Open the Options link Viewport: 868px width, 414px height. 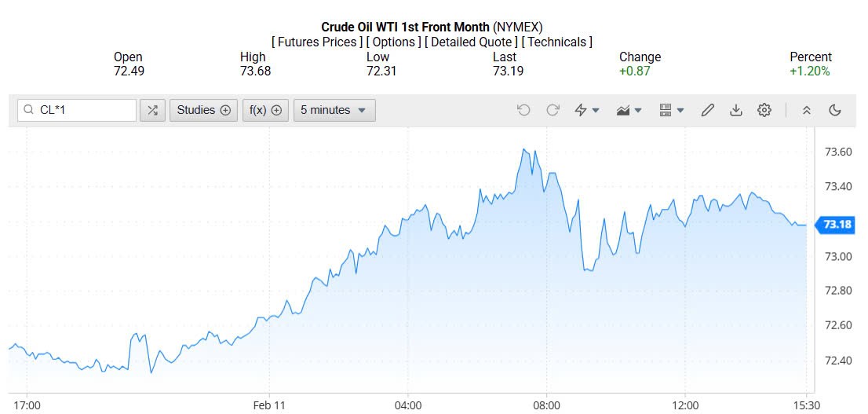click(x=393, y=42)
